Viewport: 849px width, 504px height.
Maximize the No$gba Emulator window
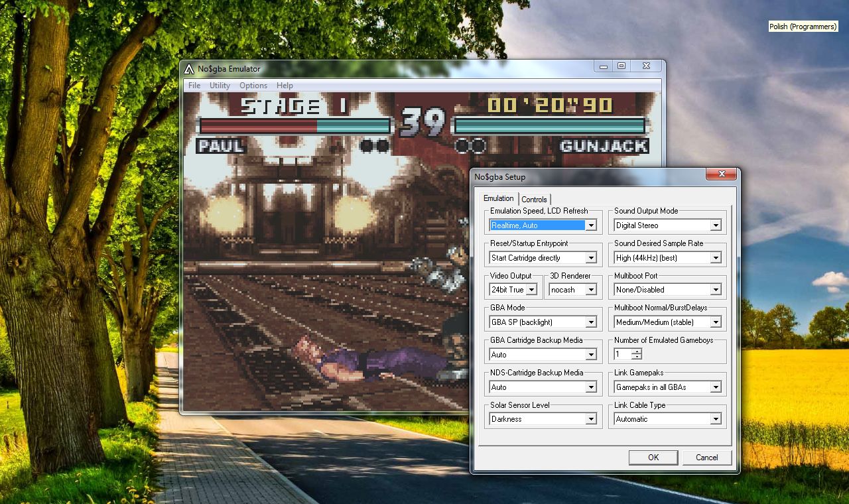pos(621,66)
